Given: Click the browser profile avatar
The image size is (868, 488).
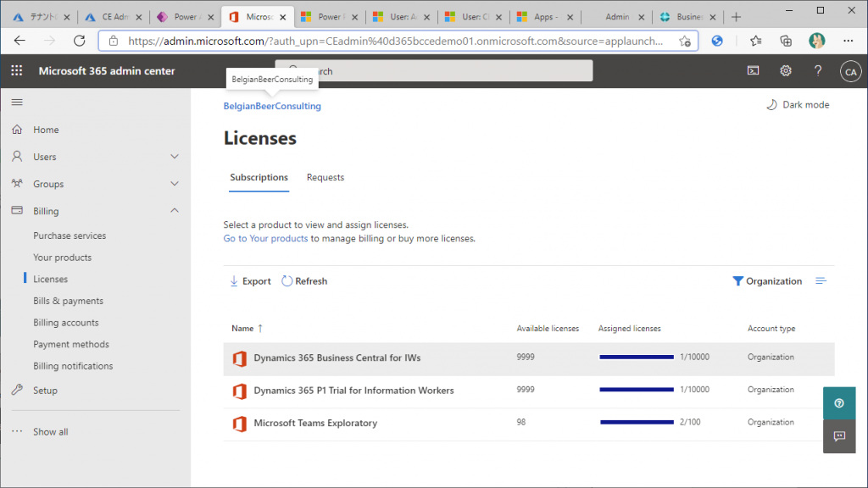Looking at the screenshot, I should coord(816,41).
